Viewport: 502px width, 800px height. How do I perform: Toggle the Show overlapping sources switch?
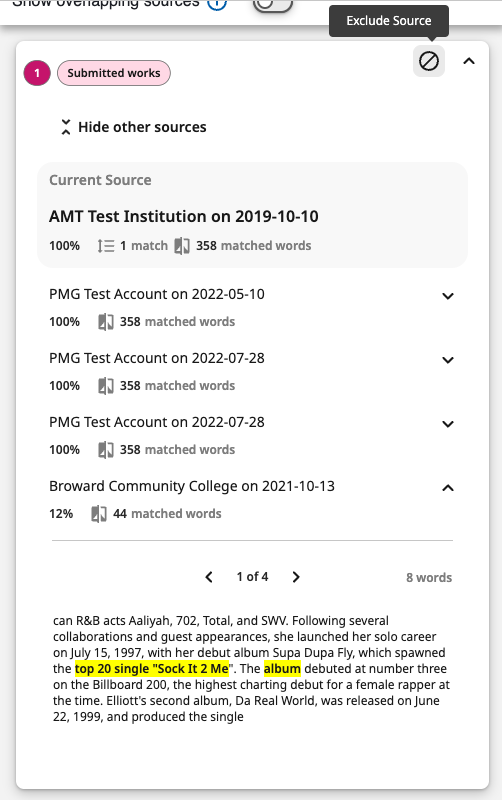(273, 4)
